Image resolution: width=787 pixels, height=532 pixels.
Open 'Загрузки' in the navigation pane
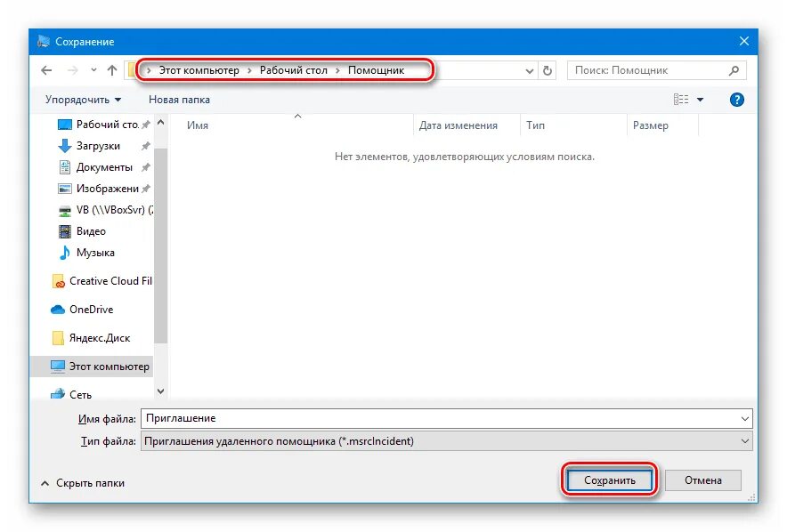point(89,146)
